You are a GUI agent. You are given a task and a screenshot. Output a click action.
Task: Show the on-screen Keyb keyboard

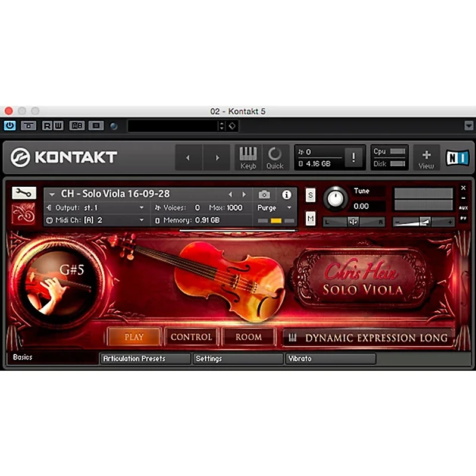248,157
